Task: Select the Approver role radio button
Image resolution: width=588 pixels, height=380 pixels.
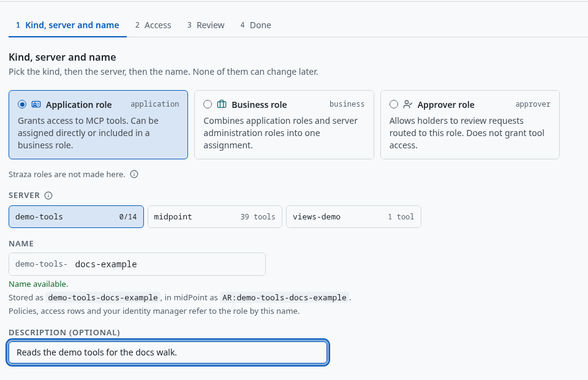Action: [394, 104]
